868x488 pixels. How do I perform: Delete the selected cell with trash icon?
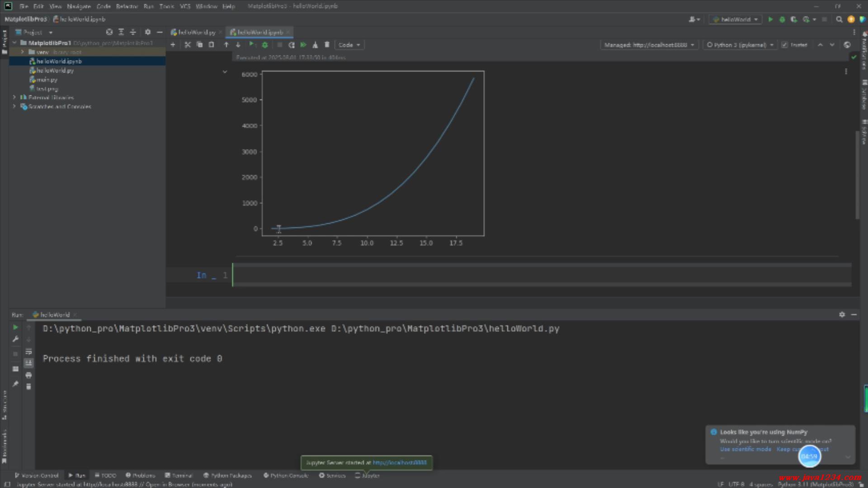(327, 45)
